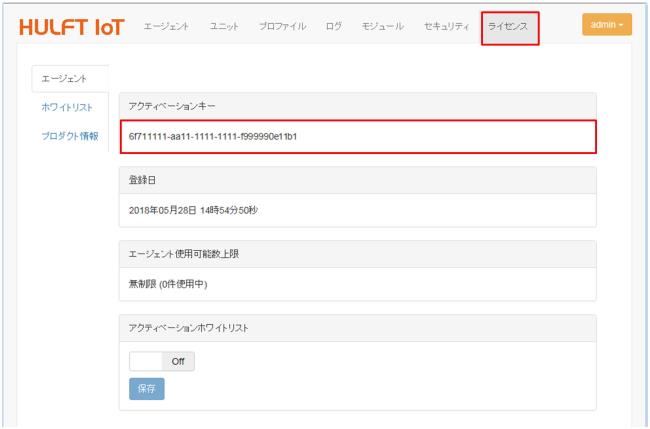This screenshot has height=429, width=650.
Task: Switch to the ホワイトリスト side tab
Action: point(67,107)
